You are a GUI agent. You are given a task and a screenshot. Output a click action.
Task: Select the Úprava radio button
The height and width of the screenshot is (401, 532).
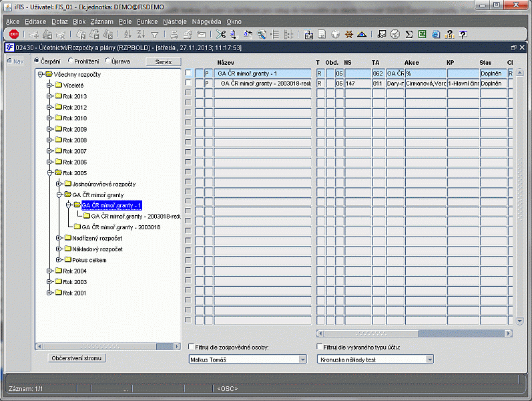pos(107,61)
